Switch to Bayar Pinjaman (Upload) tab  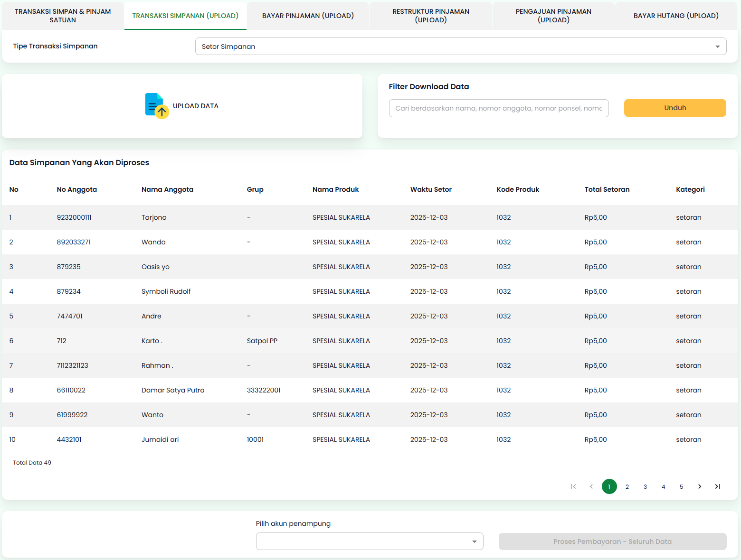click(x=308, y=16)
